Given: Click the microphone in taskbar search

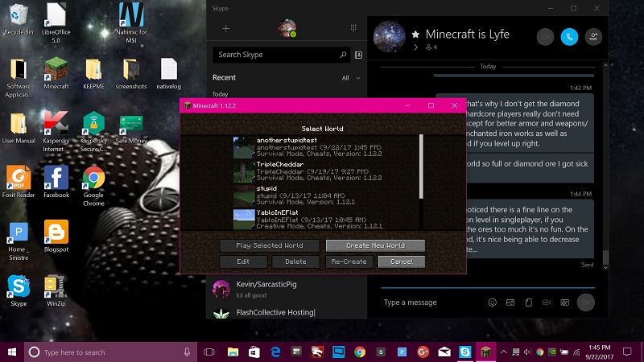Looking at the screenshot, I should pyautogui.click(x=187, y=352).
